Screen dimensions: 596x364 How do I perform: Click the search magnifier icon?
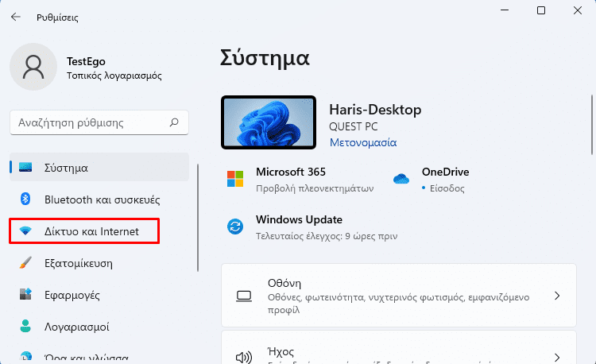[174, 122]
